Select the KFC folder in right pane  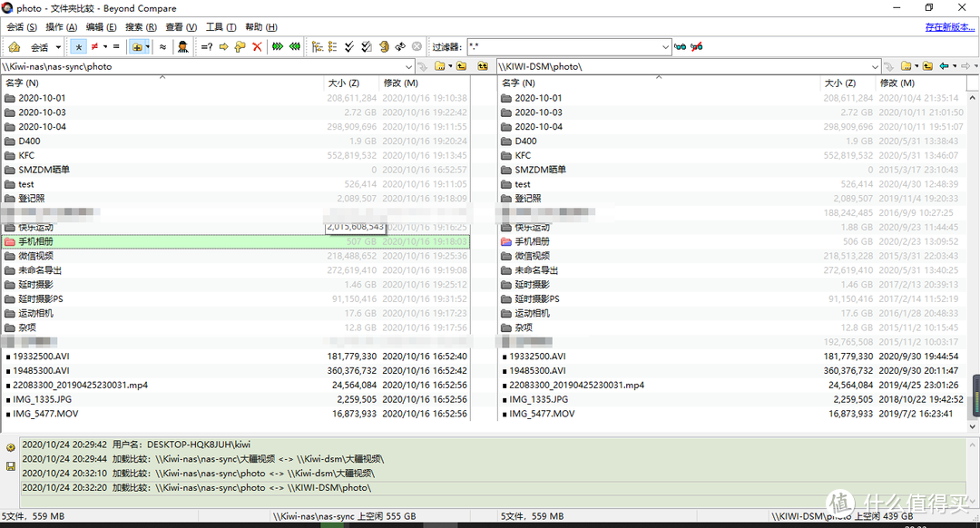[x=524, y=156]
